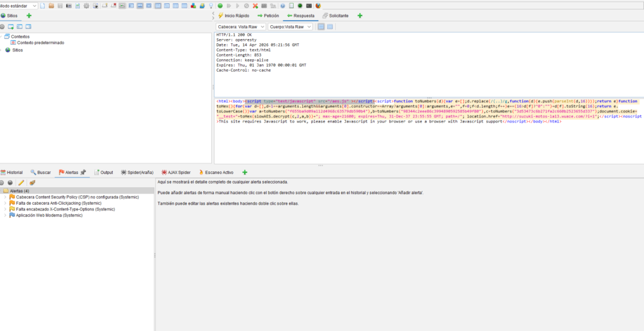Viewport: 644px width, 331px height.
Task: Expand the CSP no configurada alert
Action: [5, 197]
